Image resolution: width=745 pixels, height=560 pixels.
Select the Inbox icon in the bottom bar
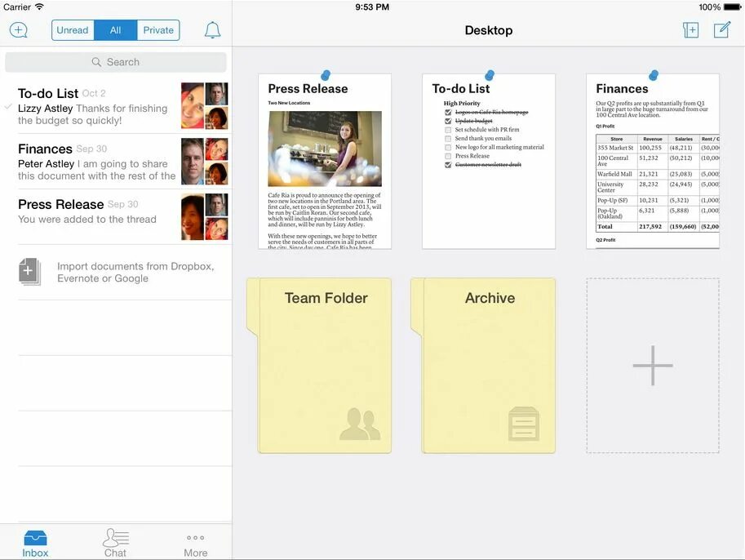point(34,540)
